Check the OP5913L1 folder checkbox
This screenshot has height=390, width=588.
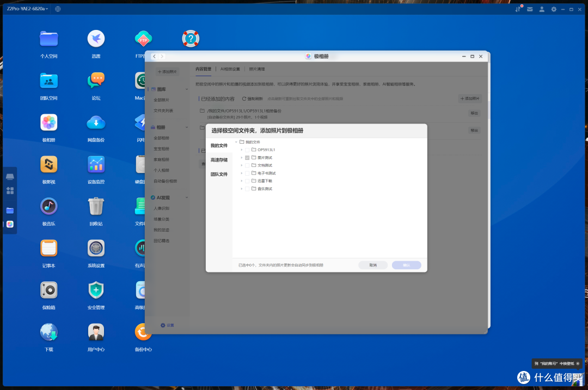[x=247, y=150]
